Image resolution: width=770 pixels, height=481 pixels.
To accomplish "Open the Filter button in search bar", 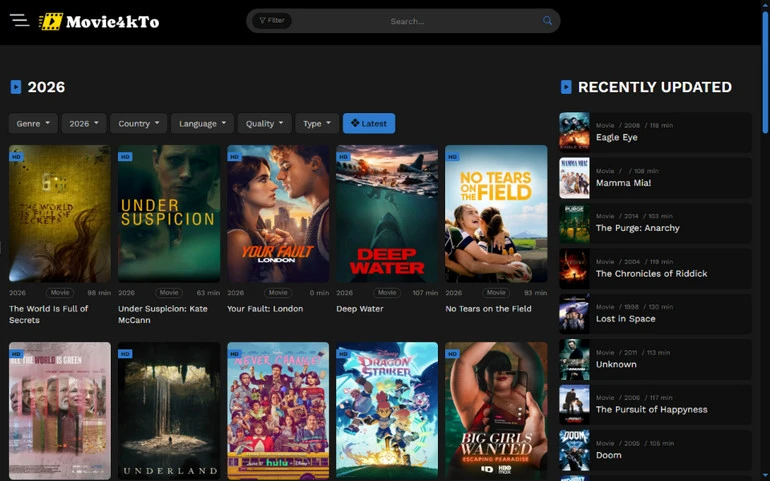I will (272, 21).
